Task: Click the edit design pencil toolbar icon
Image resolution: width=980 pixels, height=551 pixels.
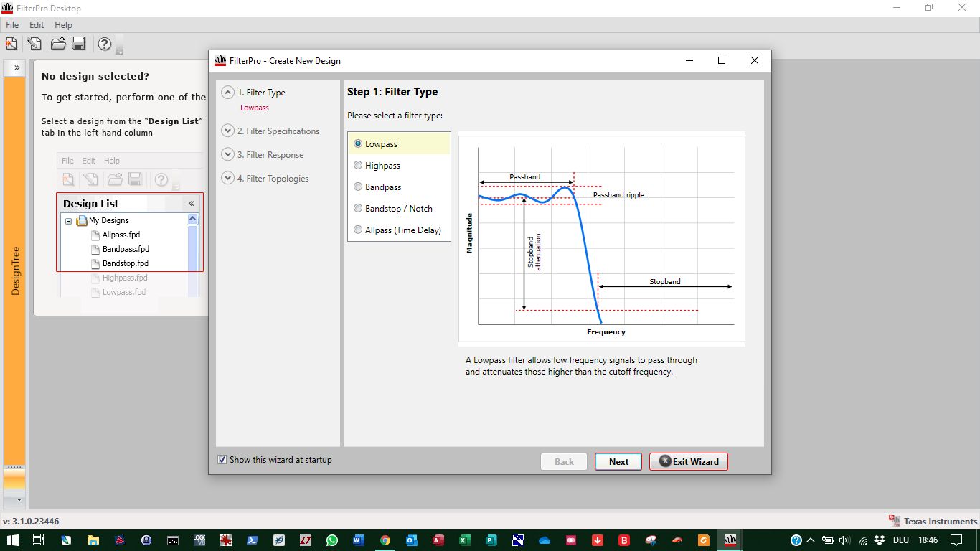Action: (x=34, y=44)
